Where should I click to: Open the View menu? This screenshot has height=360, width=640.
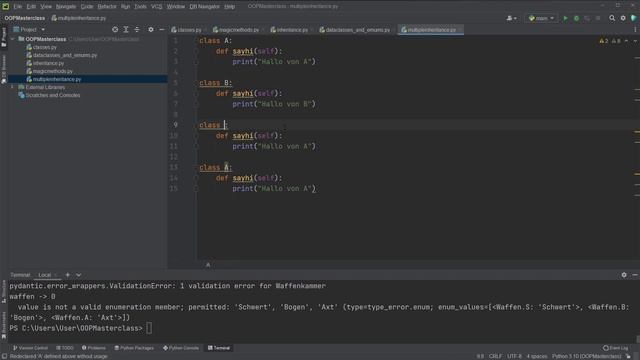pos(46,7)
